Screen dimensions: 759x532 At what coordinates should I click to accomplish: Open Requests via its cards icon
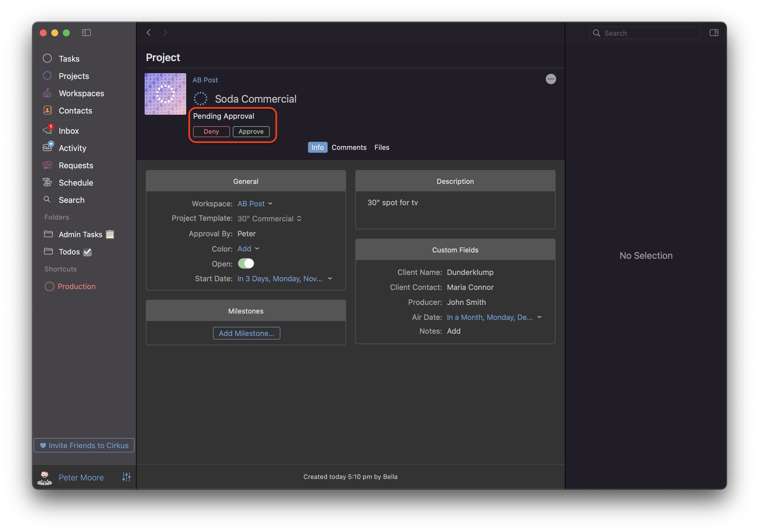[48, 165]
